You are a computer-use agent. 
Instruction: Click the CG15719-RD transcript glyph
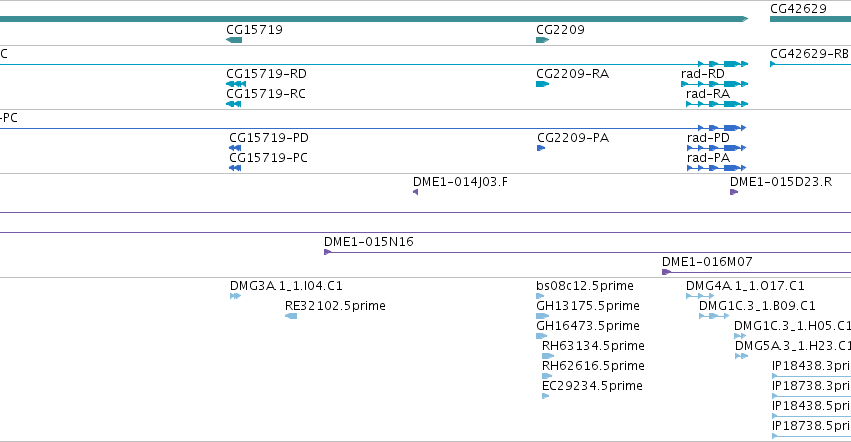(236, 84)
